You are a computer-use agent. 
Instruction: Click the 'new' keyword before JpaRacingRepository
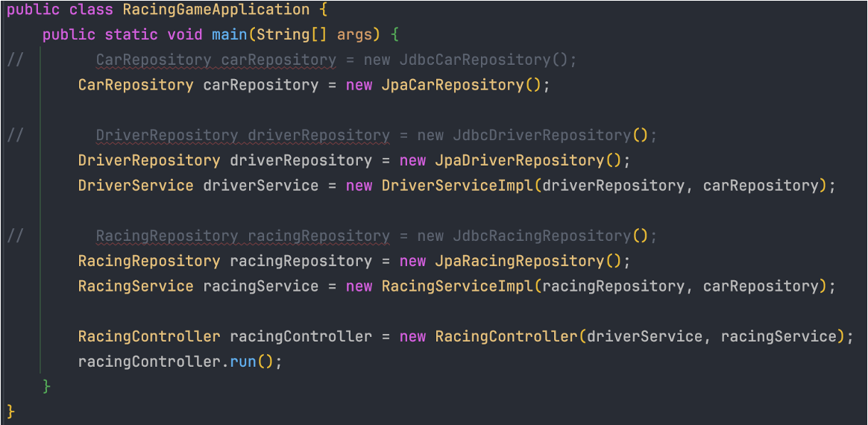tap(413, 261)
